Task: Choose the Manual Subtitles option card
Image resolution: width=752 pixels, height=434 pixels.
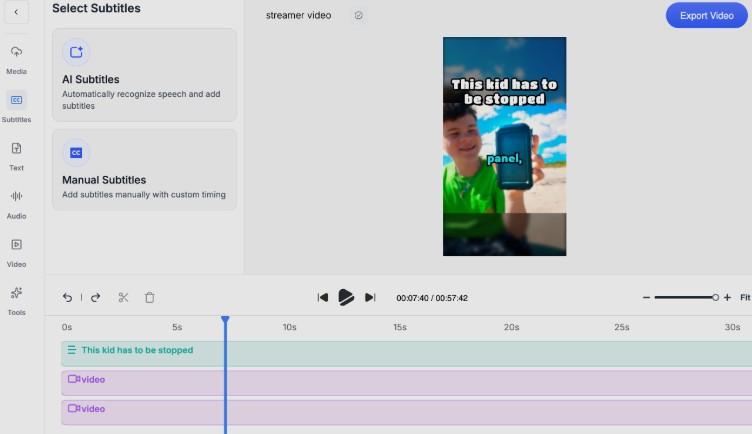Action: [x=144, y=169]
